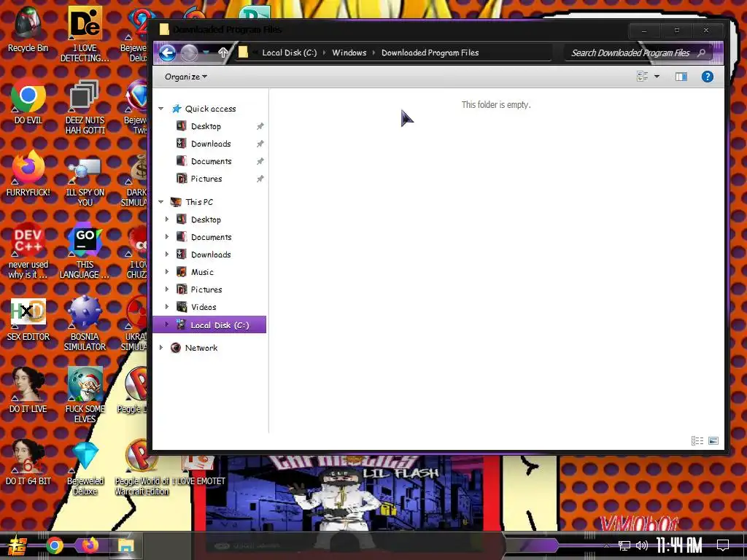The height and width of the screenshot is (560, 747).
Task: Switch to large thumbnails view at bottom right
Action: [713, 441]
